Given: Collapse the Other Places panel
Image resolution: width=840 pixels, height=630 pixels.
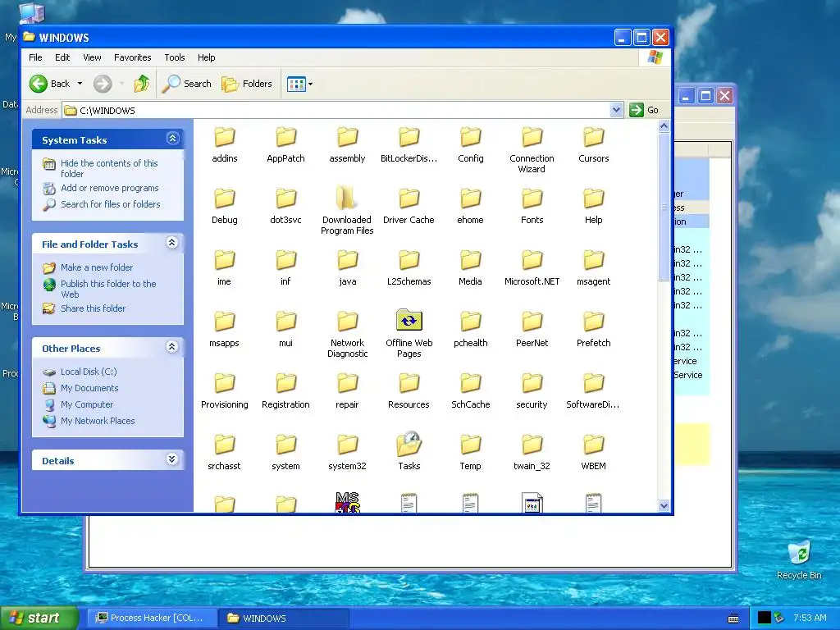Looking at the screenshot, I should (172, 347).
